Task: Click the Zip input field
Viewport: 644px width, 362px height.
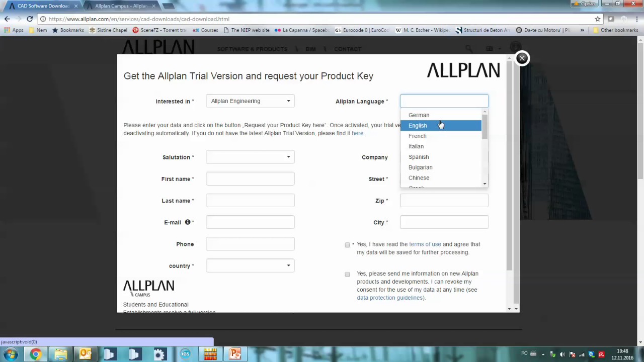Action: pos(444,200)
